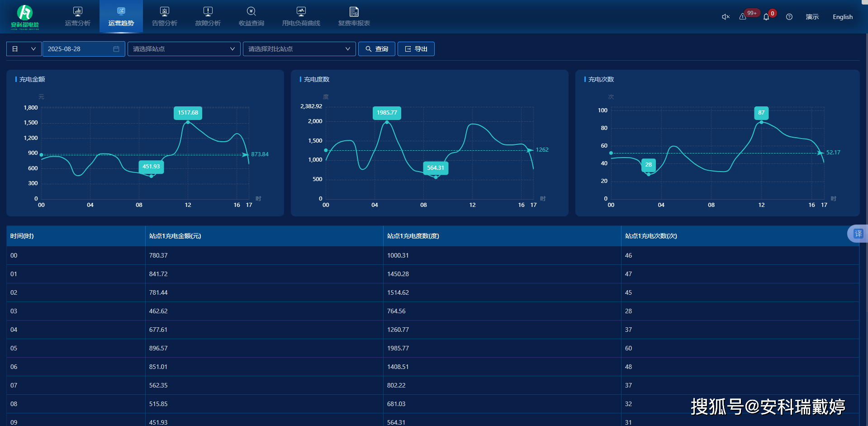Click the help question mark icon
Image resolution: width=868 pixels, height=426 pixels.
pyautogui.click(x=789, y=17)
